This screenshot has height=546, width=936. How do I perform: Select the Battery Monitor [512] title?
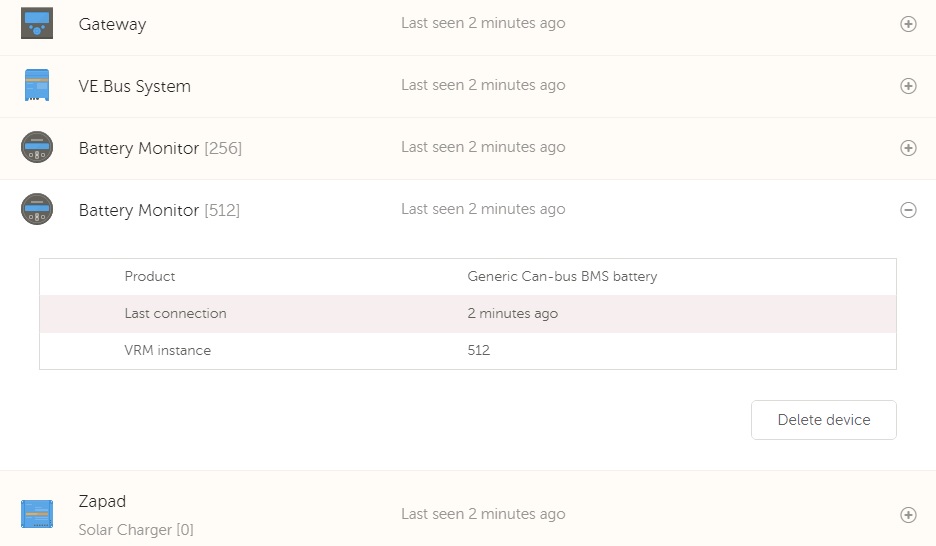pos(159,210)
